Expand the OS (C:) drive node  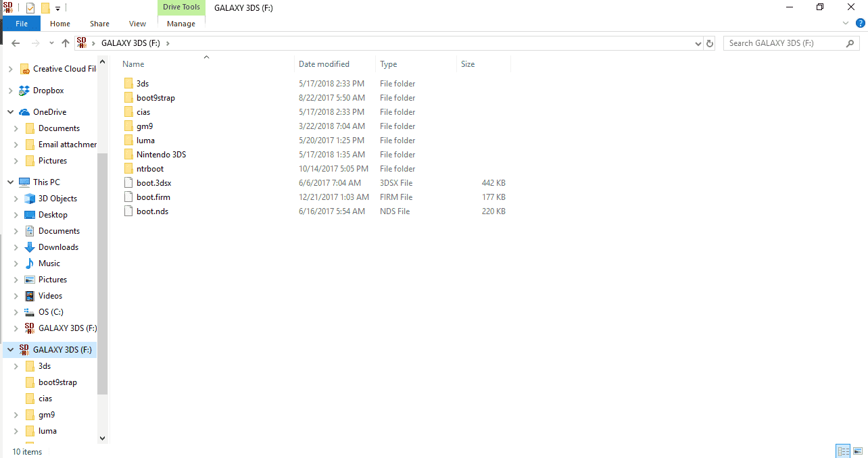(x=16, y=312)
